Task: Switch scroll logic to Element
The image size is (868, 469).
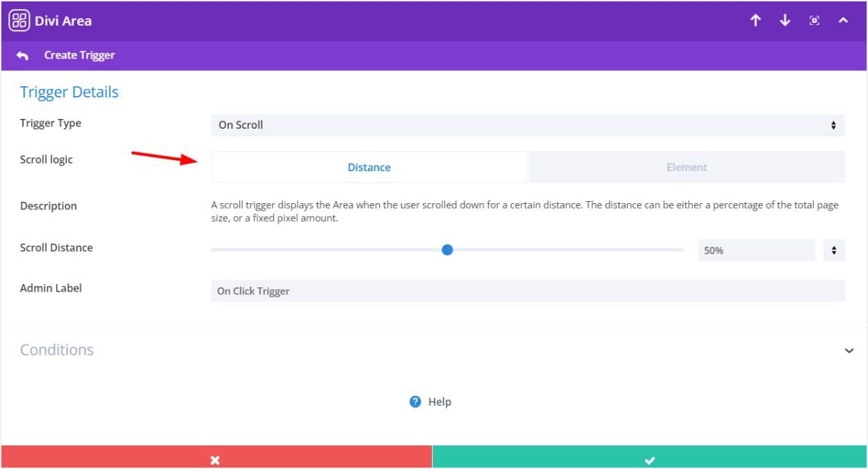Action: (686, 167)
